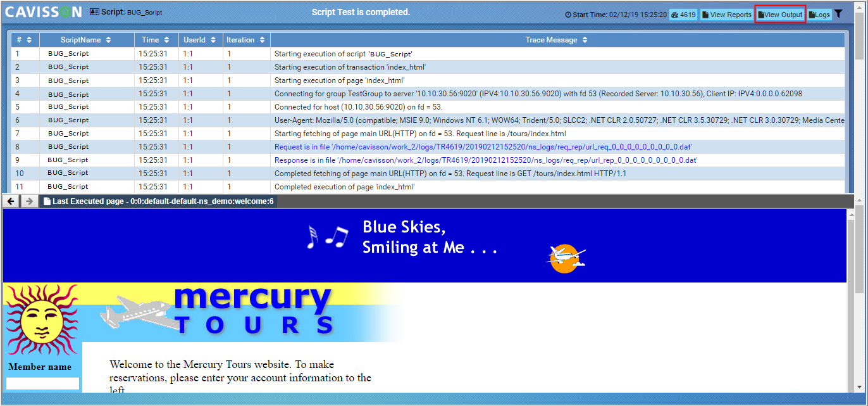The height and width of the screenshot is (406, 868).
Task: Click the 'Blue Skies, Smiling at Me' banner text
Action: coord(430,237)
